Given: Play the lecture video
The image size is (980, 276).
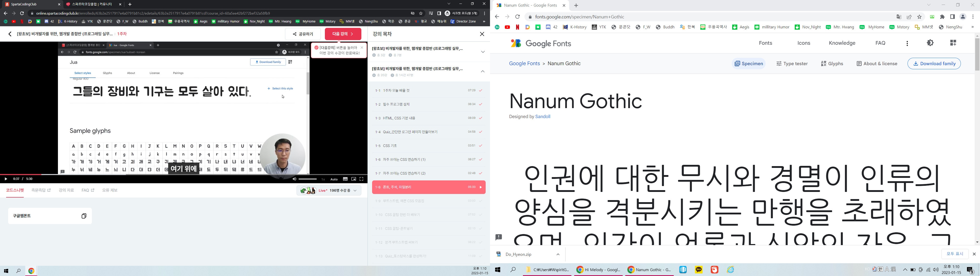Looking at the screenshot, I should [6, 179].
